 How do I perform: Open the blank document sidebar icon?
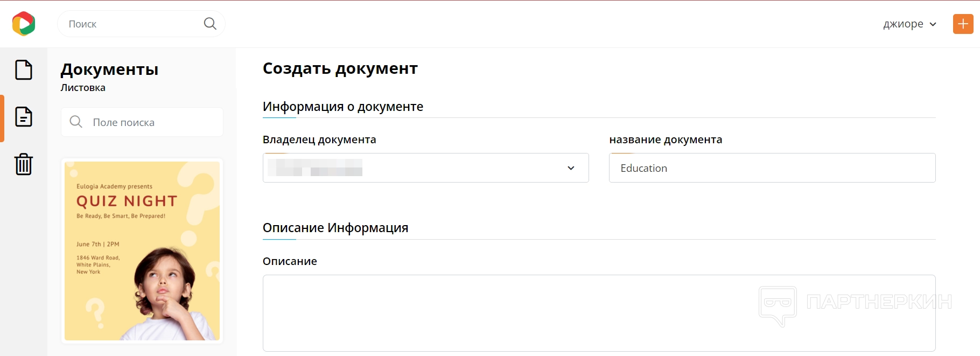(x=24, y=70)
